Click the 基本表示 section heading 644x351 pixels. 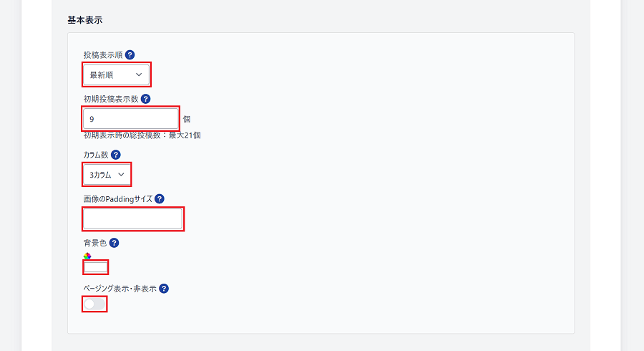85,20
